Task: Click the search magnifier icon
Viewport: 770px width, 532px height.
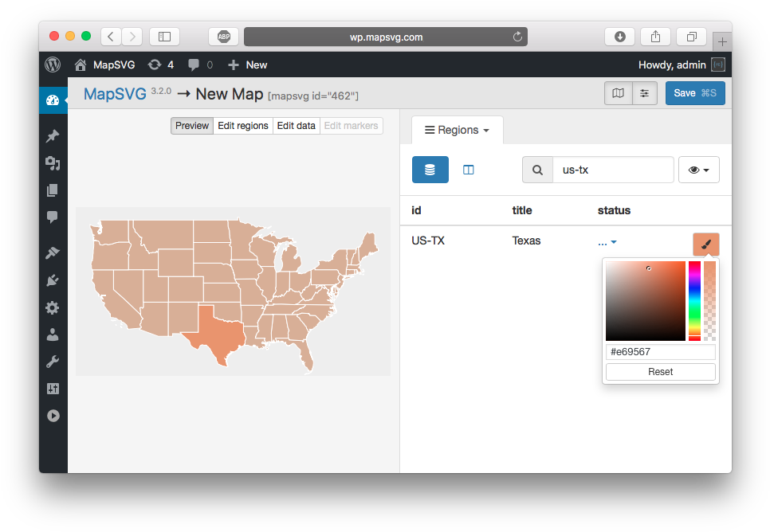Action: click(x=538, y=170)
